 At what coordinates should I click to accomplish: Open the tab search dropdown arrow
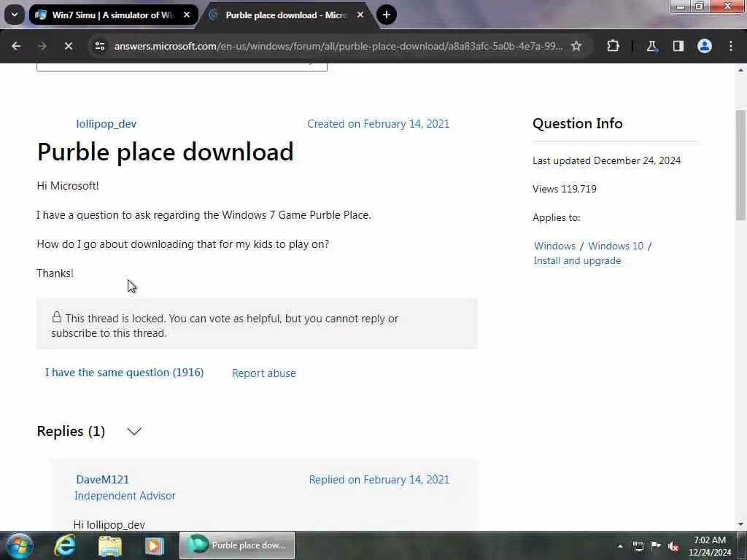pyautogui.click(x=15, y=15)
